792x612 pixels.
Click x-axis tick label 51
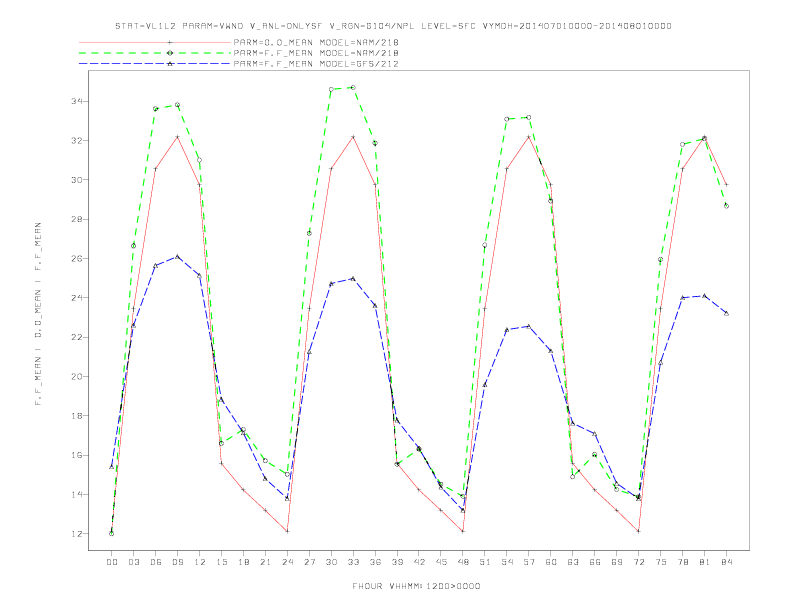[x=485, y=562]
